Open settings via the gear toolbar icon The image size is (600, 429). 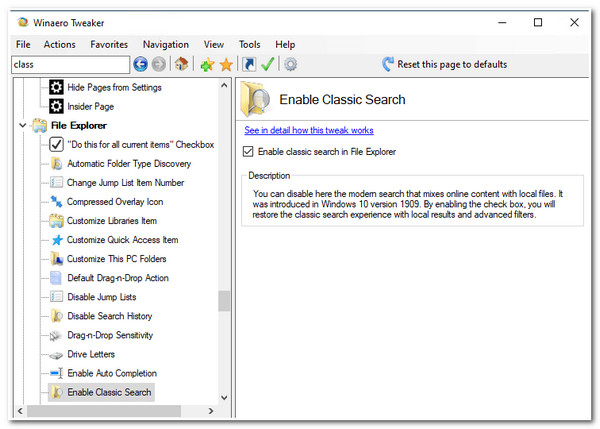click(x=290, y=64)
